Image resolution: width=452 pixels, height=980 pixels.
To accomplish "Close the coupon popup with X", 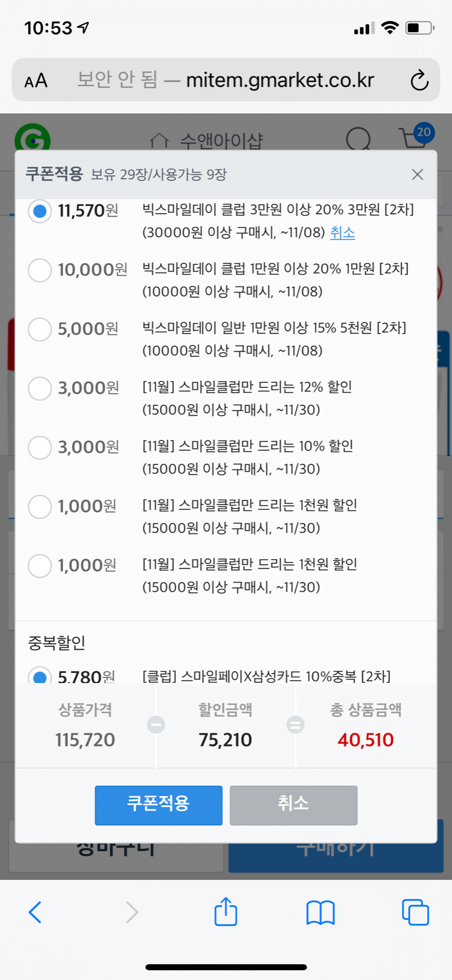I will (418, 175).
